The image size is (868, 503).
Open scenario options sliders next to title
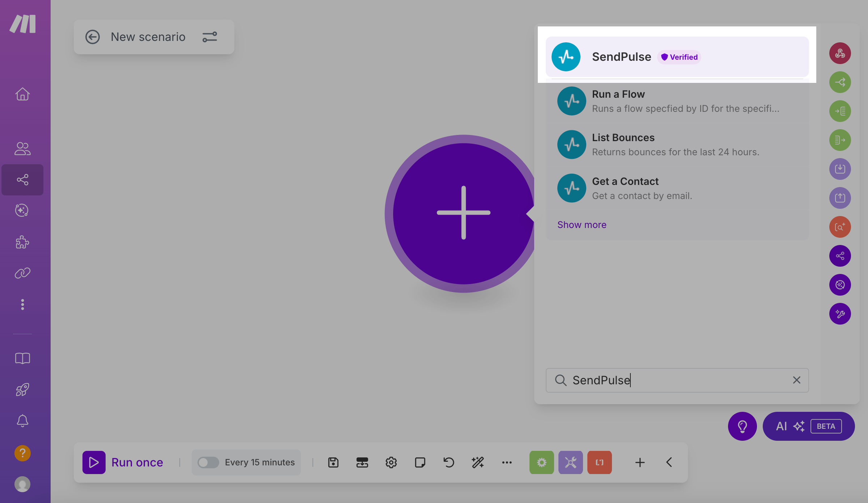(x=210, y=37)
